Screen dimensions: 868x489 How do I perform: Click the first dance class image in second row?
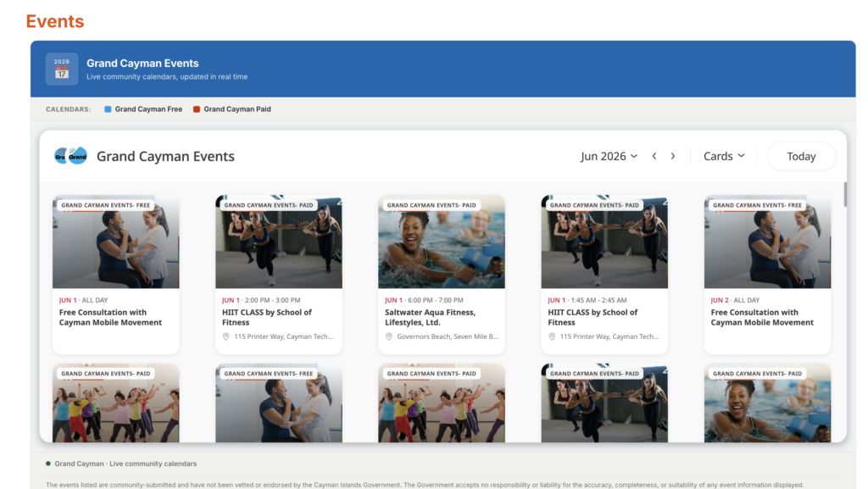point(115,403)
